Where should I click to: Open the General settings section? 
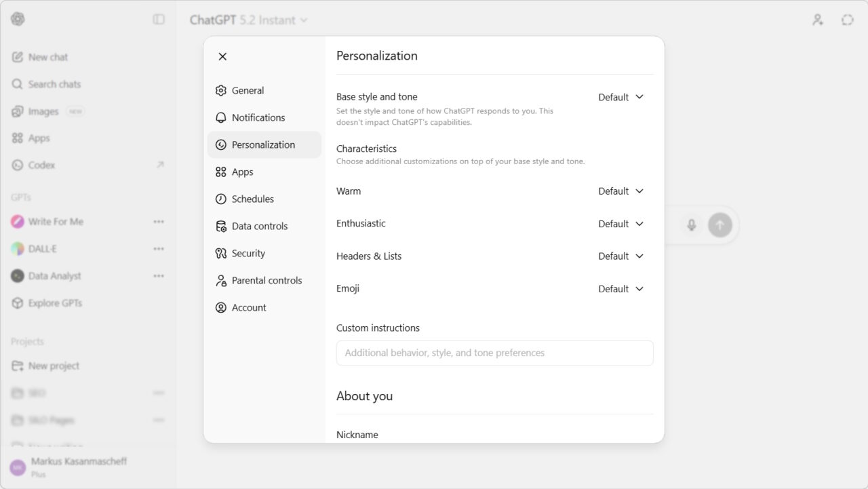[248, 90]
